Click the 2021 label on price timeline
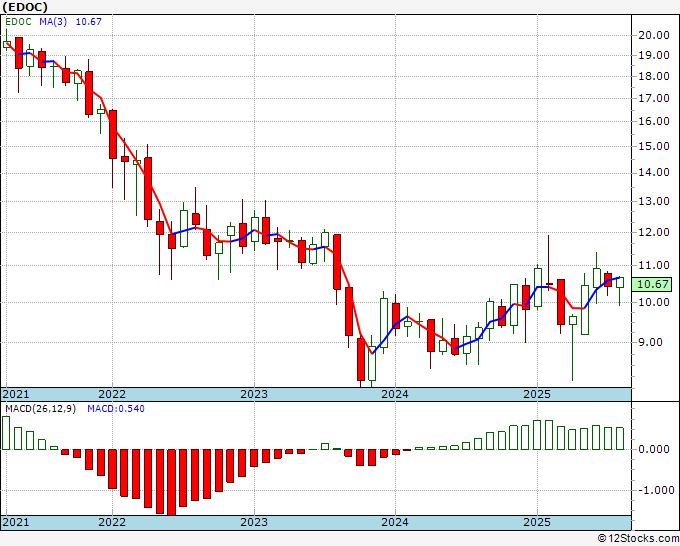 point(16,394)
